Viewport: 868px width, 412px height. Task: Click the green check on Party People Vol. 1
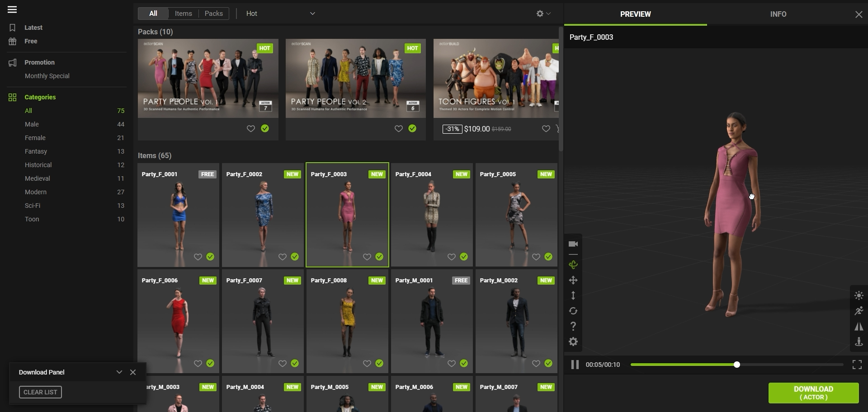coord(265,128)
